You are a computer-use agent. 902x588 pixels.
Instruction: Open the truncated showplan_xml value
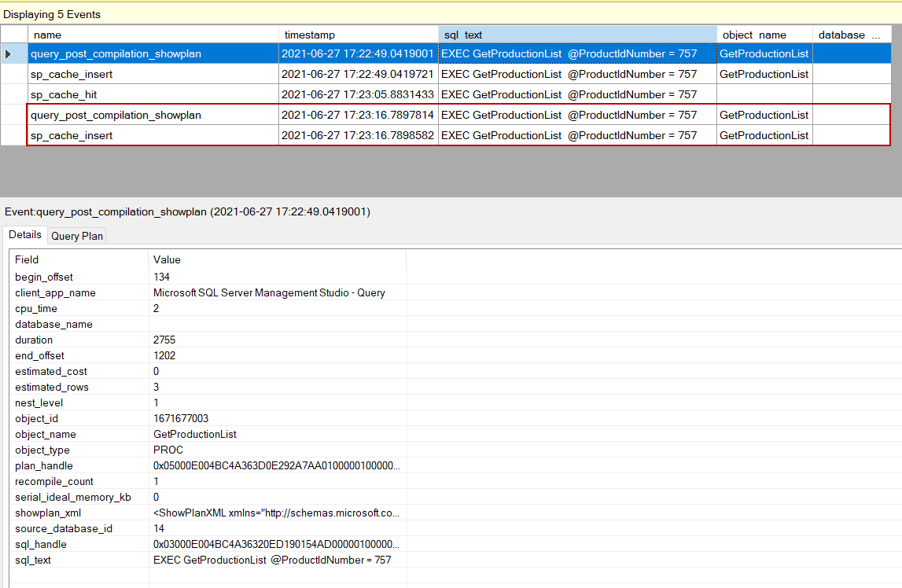pyautogui.click(x=275, y=513)
